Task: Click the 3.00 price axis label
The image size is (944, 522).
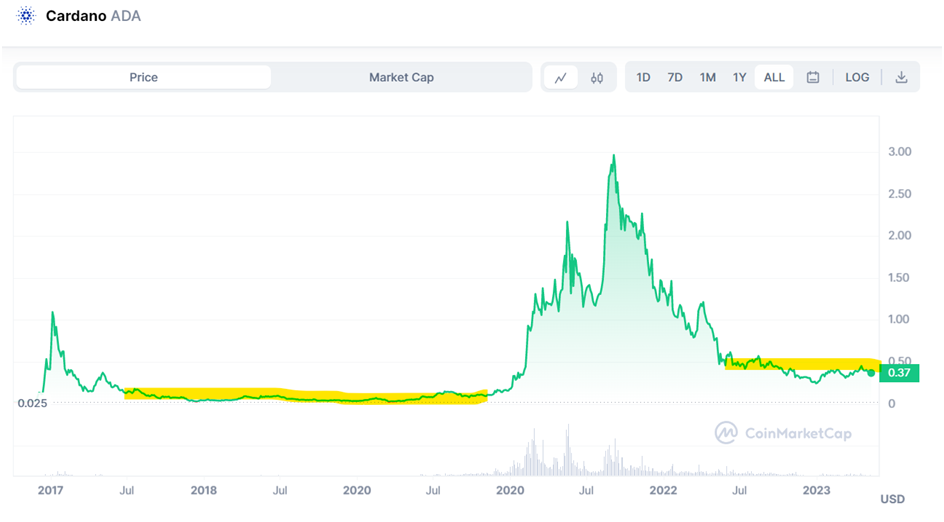Action: (x=899, y=152)
